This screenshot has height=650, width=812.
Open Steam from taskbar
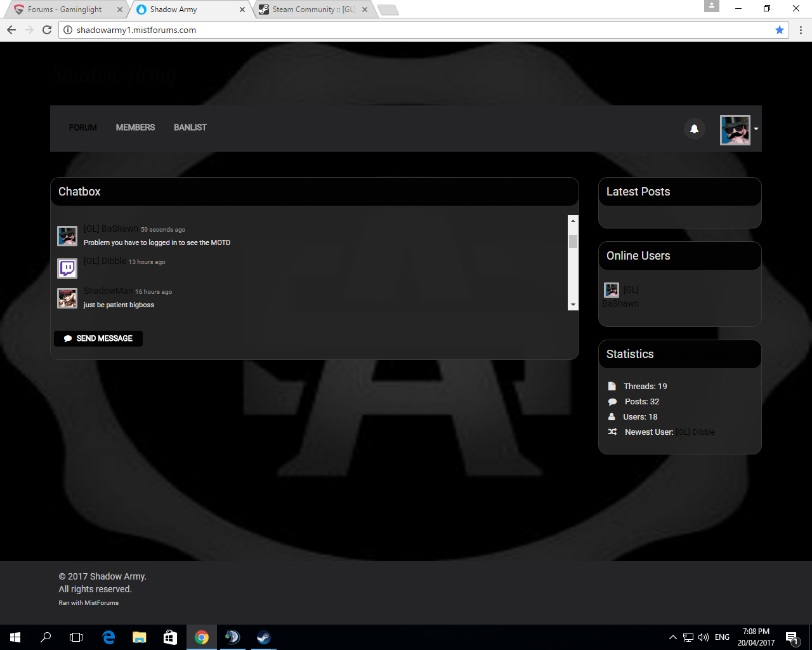[x=263, y=637]
